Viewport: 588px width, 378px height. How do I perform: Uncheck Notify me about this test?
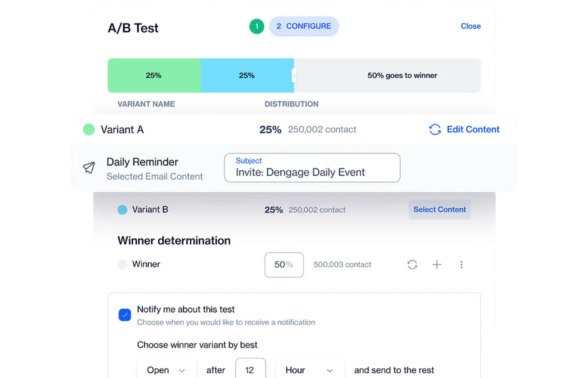click(125, 315)
